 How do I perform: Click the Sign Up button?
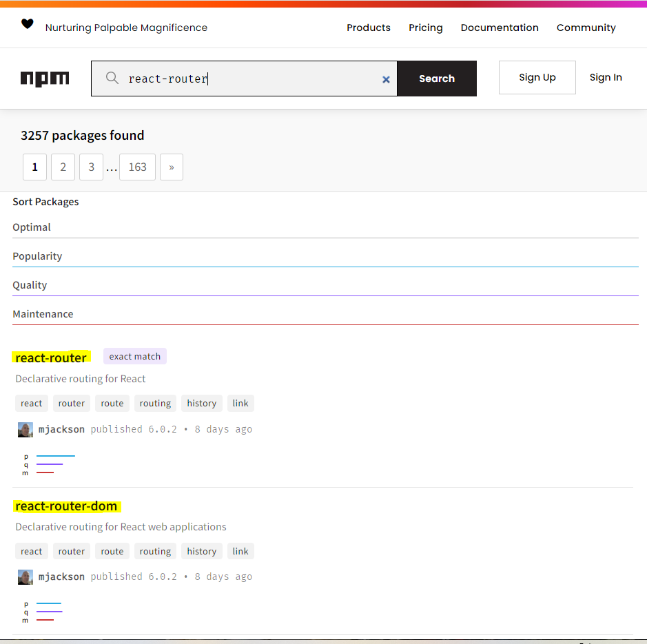(x=537, y=78)
